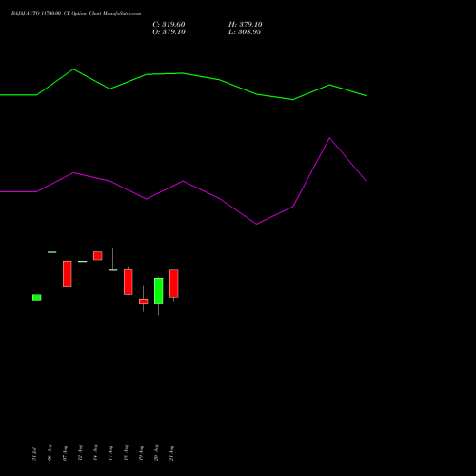Click the green line's first peak
The width and height of the screenshot is (476, 476).
73,69
